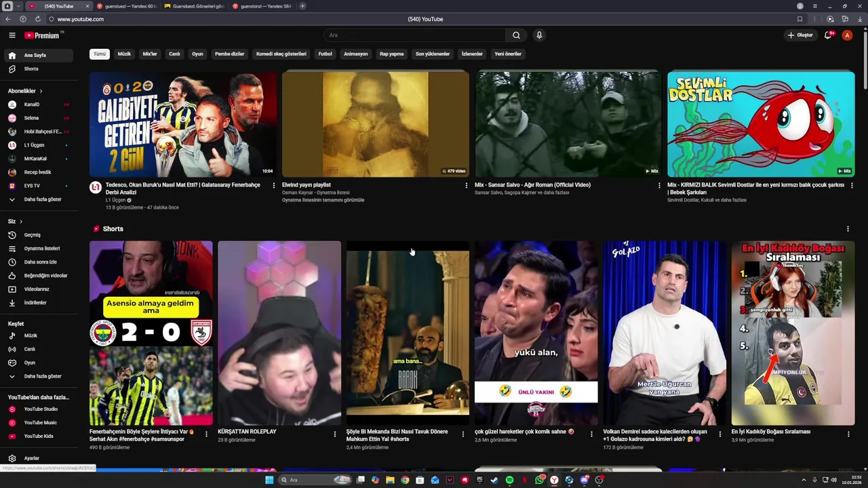The height and width of the screenshot is (488, 868).
Task: Click Oynatma listesinin tamamını görüntüle link
Action: click(323, 200)
